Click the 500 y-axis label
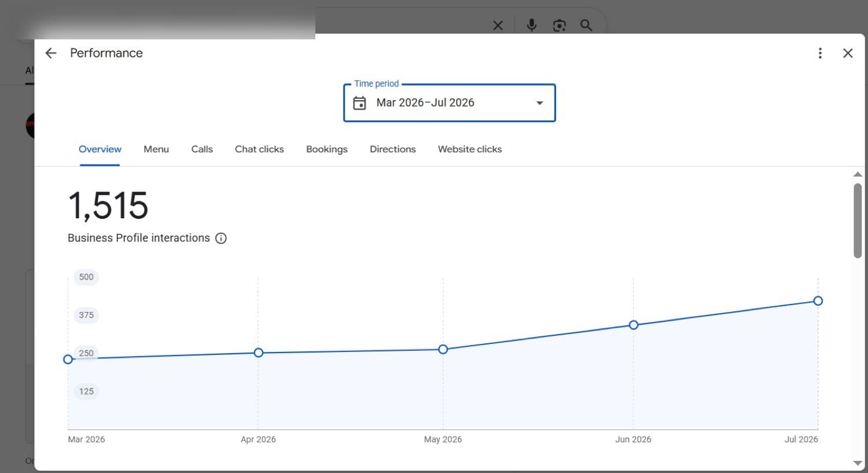 (86, 277)
